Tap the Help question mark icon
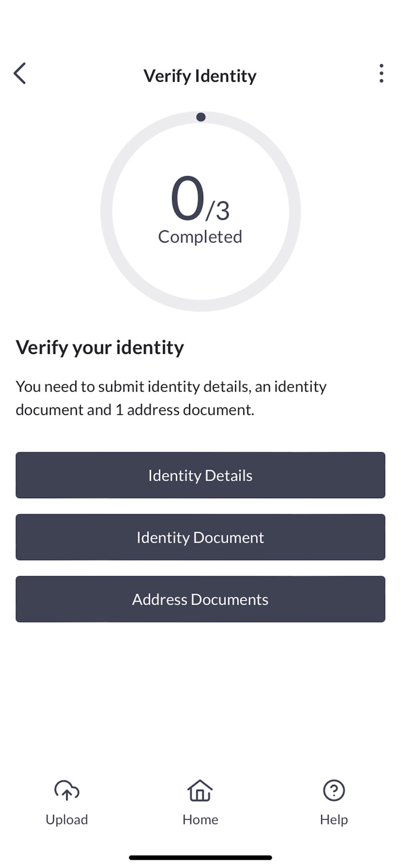Image resolution: width=401 pixels, height=868 pixels. pyautogui.click(x=334, y=790)
